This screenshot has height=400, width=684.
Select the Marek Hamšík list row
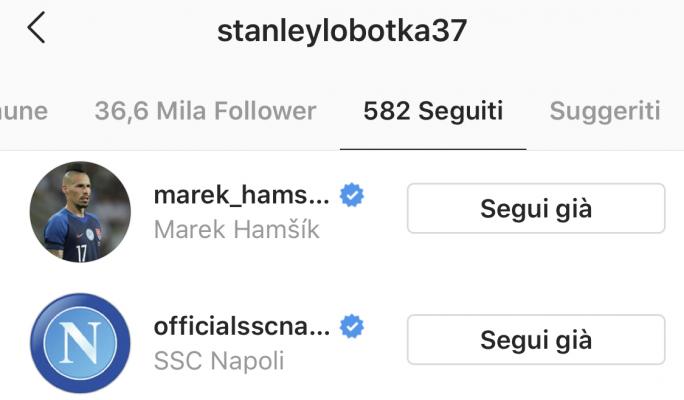[342, 212]
